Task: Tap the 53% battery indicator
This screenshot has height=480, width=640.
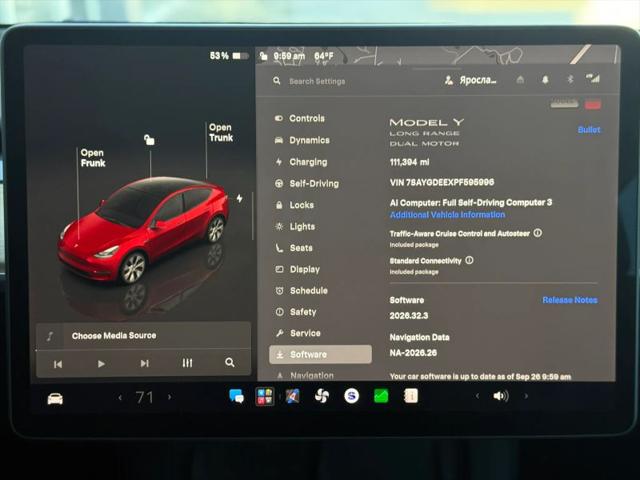Action: pos(229,56)
